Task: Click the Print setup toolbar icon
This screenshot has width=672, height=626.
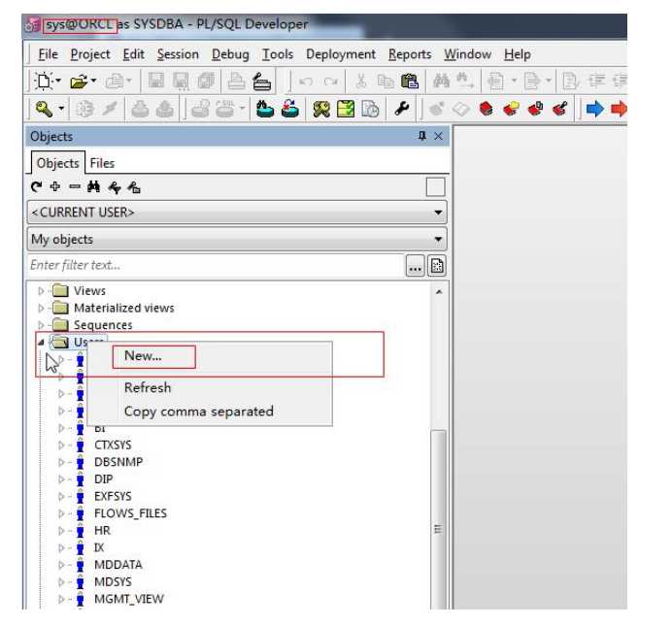Action: 262,81
